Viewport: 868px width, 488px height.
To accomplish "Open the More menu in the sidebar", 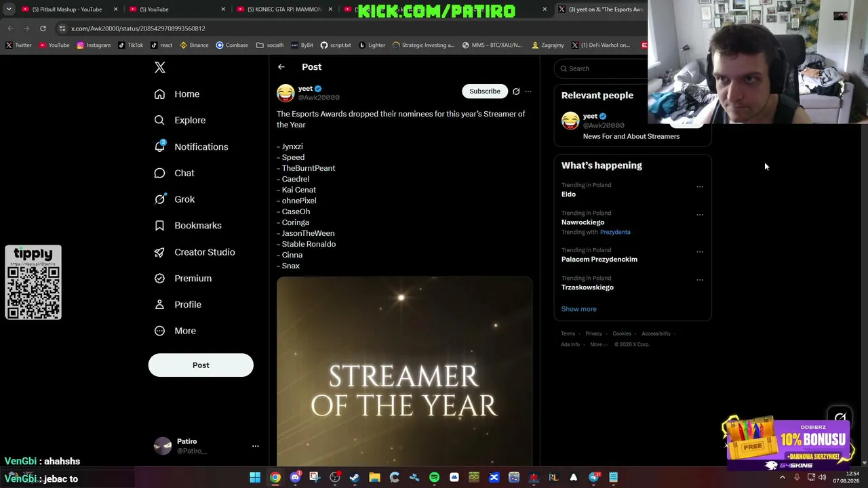I will 175,331.
